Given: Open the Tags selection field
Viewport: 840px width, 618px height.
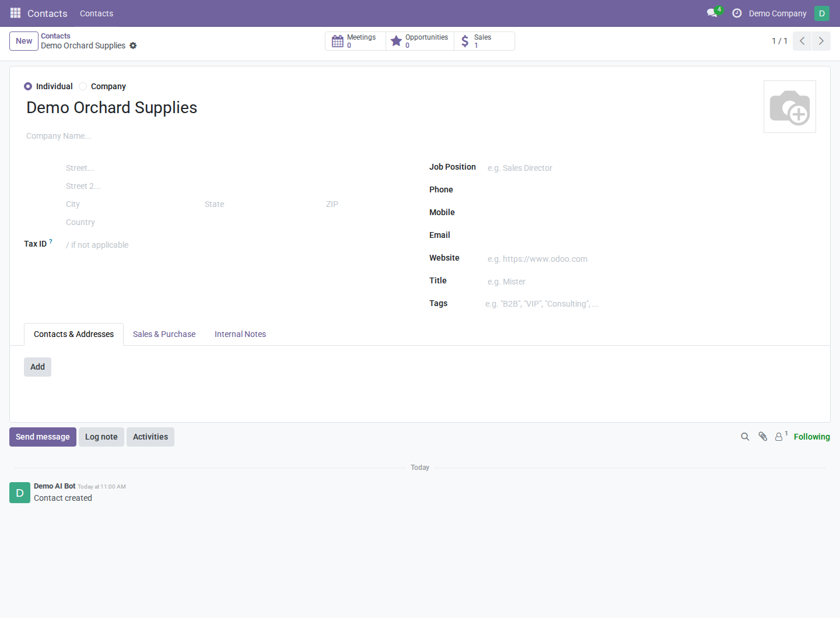Looking at the screenshot, I should tap(650, 304).
